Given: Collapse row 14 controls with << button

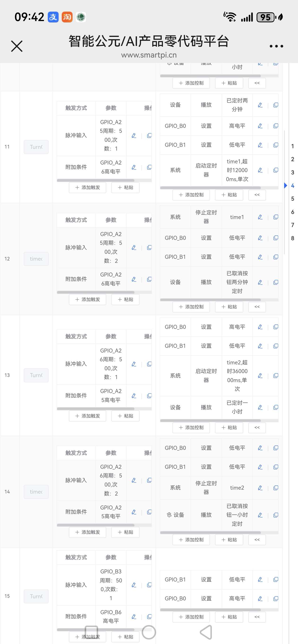Looking at the screenshot, I should pyautogui.click(x=257, y=540).
